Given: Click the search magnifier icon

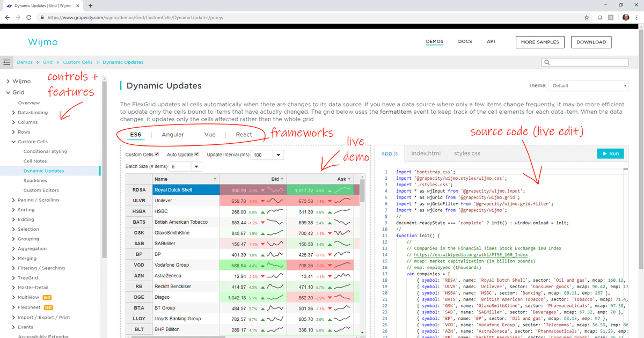Looking at the screenshot, I should 547,62.
